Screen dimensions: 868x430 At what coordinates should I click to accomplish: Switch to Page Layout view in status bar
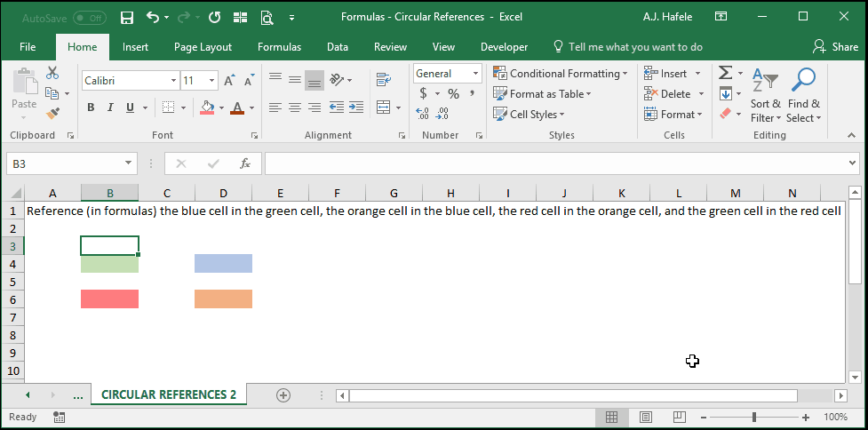[x=646, y=417]
